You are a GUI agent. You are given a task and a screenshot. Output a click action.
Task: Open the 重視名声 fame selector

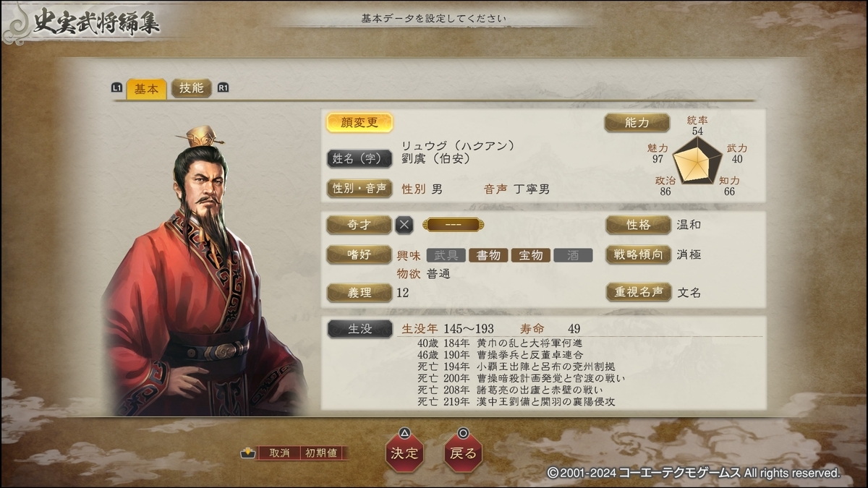click(x=638, y=292)
